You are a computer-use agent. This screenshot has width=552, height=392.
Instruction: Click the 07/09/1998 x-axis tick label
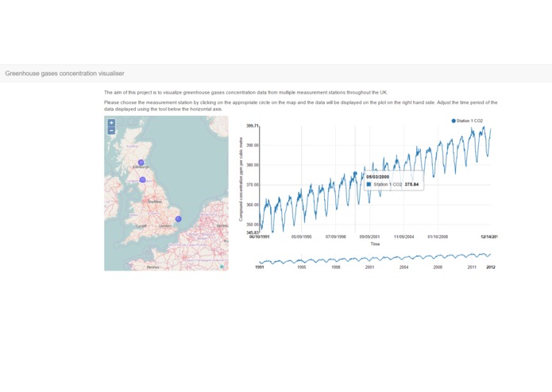point(335,237)
